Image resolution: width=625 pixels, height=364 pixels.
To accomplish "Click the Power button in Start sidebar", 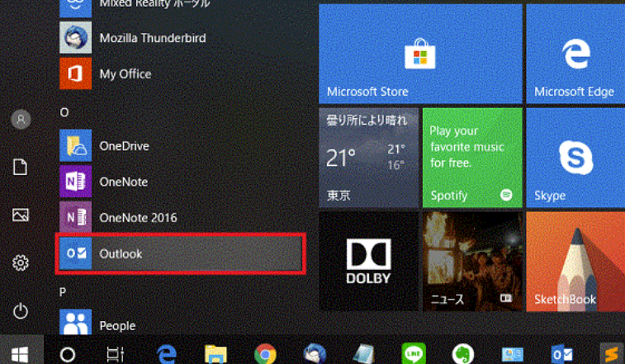I will coord(21,311).
